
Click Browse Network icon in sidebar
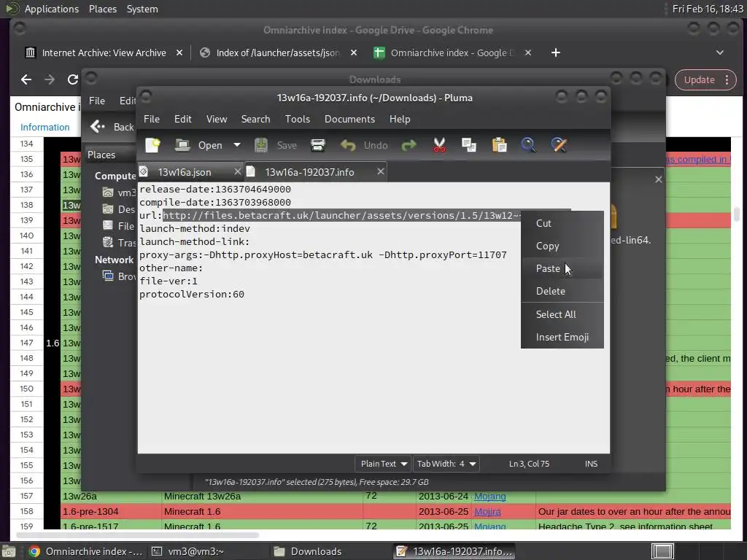(x=108, y=276)
